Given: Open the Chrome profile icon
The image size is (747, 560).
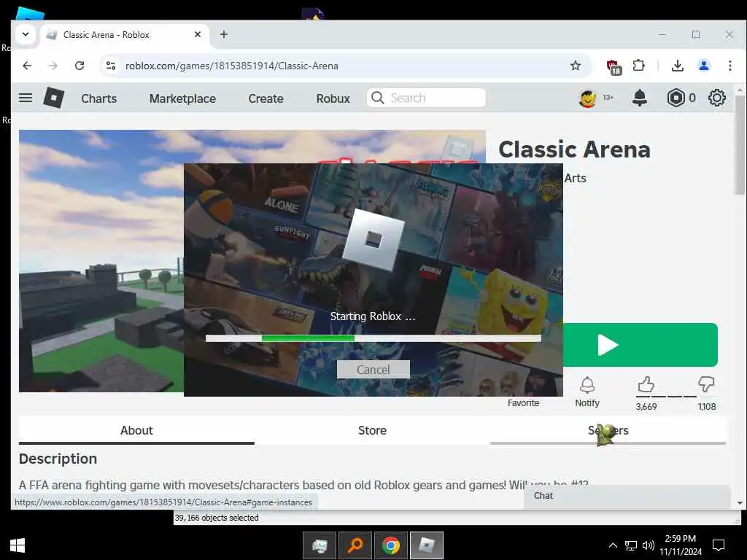Looking at the screenshot, I should point(704,66).
